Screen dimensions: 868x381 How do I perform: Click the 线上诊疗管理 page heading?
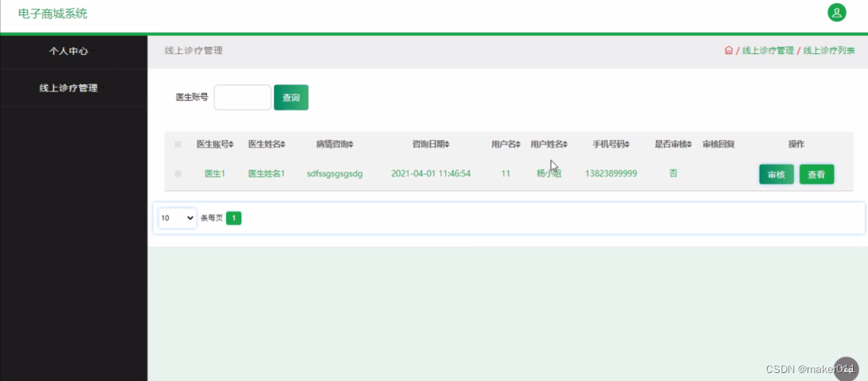pyautogui.click(x=194, y=51)
